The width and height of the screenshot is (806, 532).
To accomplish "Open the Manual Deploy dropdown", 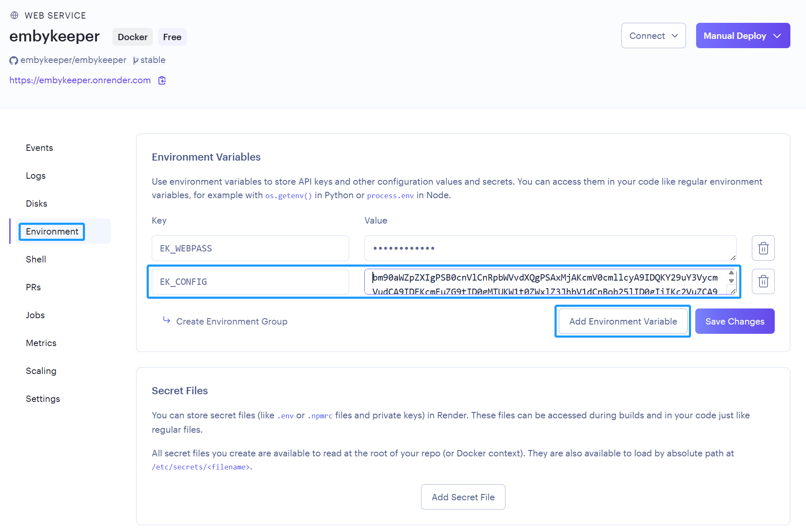I will coord(743,35).
